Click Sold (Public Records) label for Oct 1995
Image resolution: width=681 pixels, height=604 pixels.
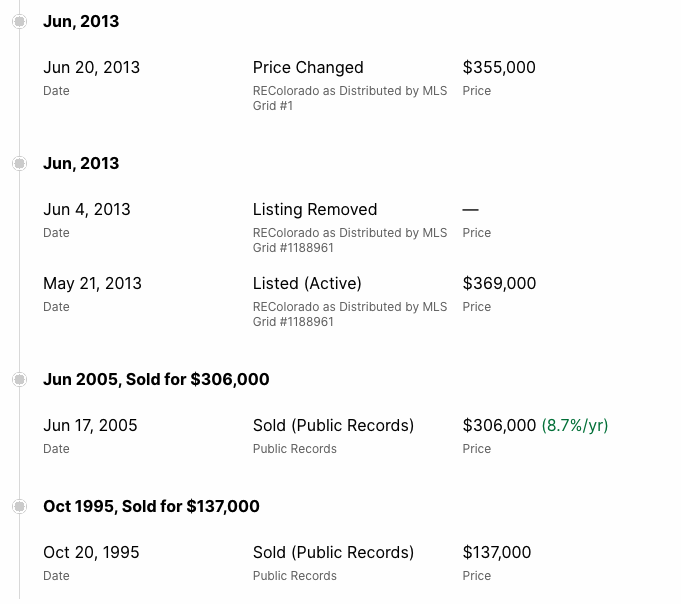333,553
